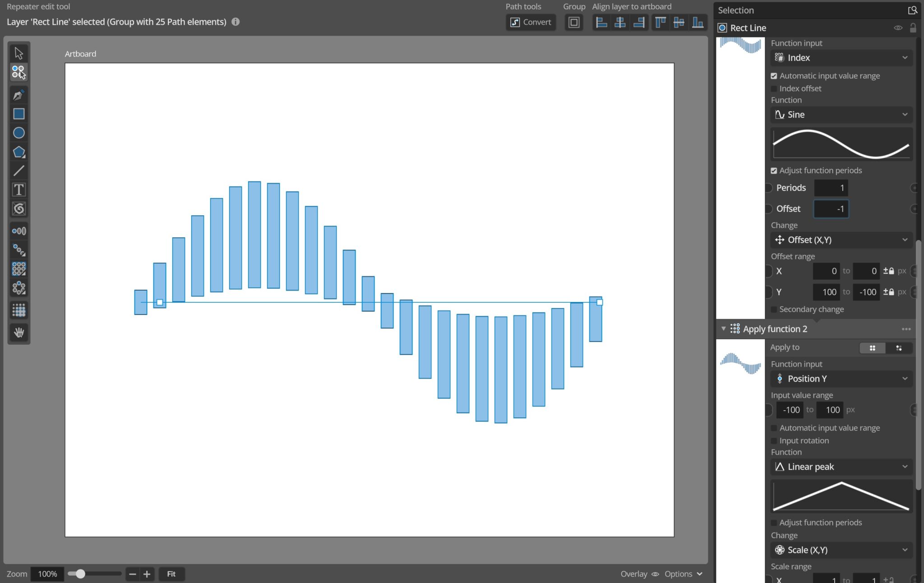Image resolution: width=924 pixels, height=583 pixels.
Task: Align layer to top of artboard
Action: click(660, 22)
